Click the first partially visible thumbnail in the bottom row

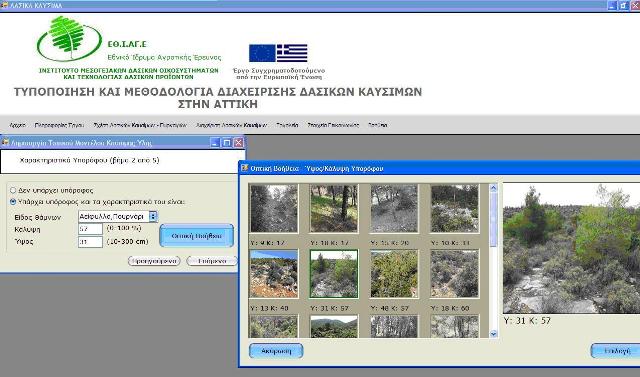tap(273, 326)
